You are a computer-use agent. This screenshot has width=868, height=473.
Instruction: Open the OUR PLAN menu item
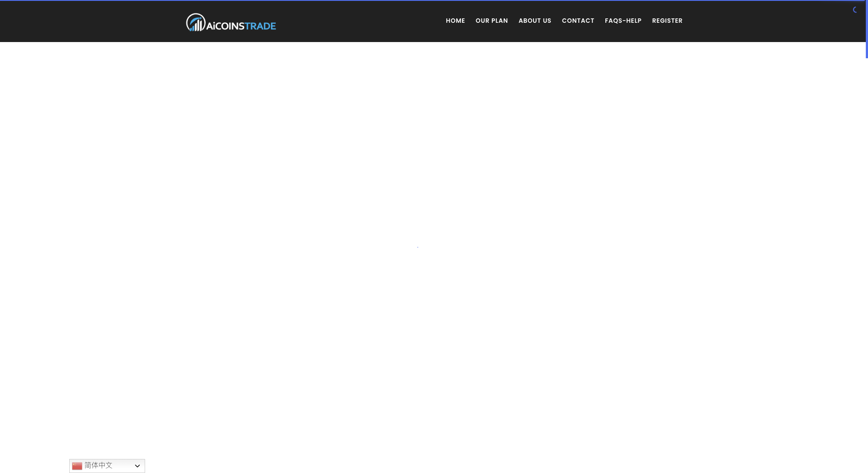491,21
